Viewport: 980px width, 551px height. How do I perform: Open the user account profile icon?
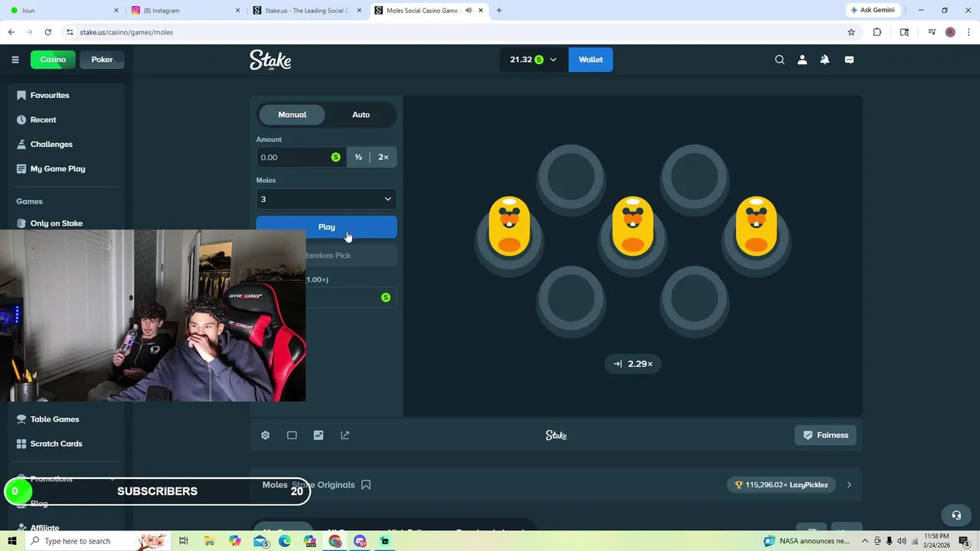(802, 60)
